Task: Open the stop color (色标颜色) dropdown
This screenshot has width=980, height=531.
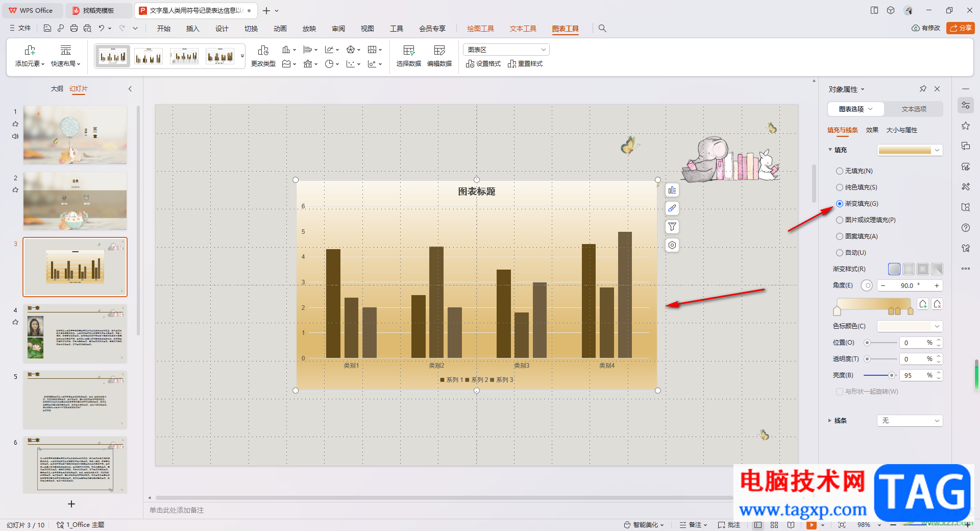Action: [910, 326]
